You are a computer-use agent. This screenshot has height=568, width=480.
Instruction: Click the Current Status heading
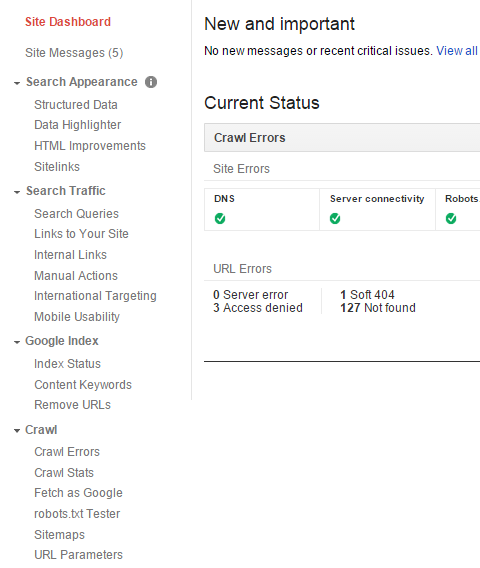(x=262, y=103)
